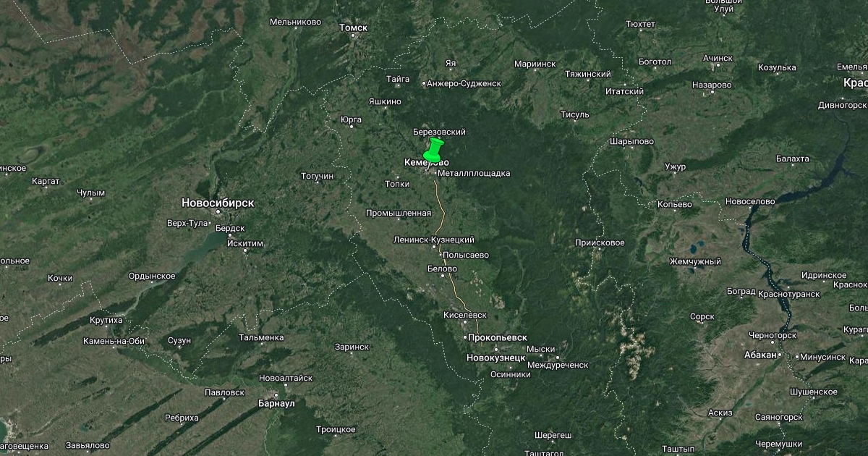Select the Мариинск town label
This screenshot has width=868, height=456.
click(535, 64)
